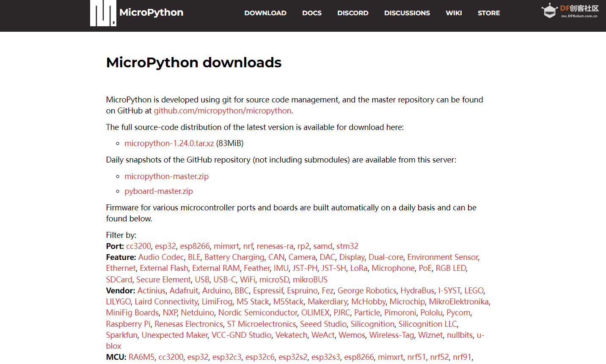Filter by External Flash feature

click(164, 268)
